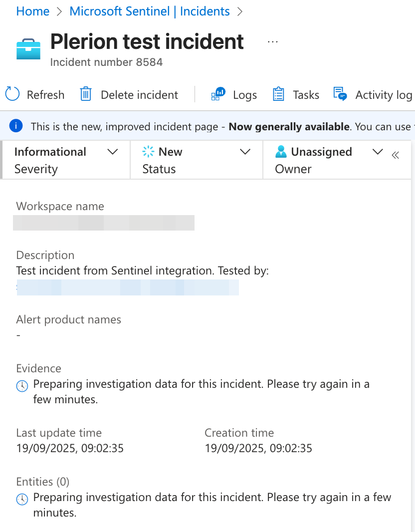The image size is (415, 532).
Task: Click the Creation time label
Action: click(239, 433)
